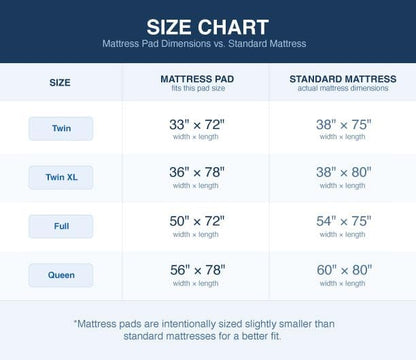Click Twin standard mattress 38" × 75" value
Screen dimensions: 416x360
(x=344, y=125)
